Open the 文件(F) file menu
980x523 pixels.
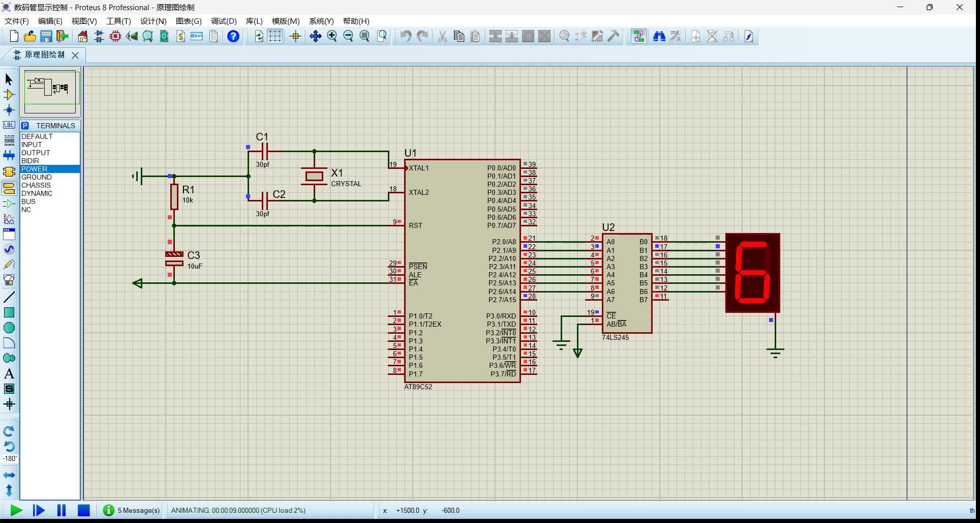coord(17,21)
